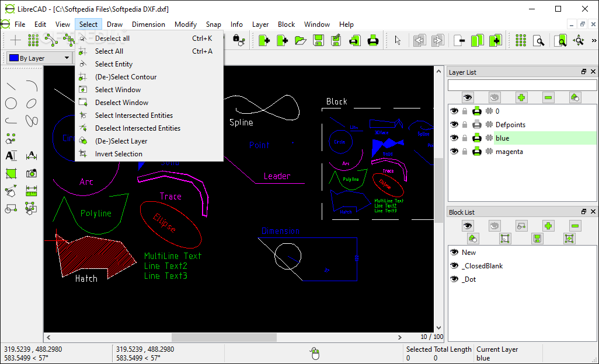
Task: Click the Cut icon with minus sign
Action: pyautogui.click(x=459, y=40)
